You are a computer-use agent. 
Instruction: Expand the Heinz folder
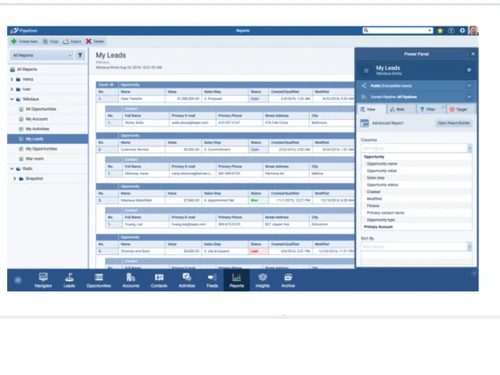tap(12, 79)
